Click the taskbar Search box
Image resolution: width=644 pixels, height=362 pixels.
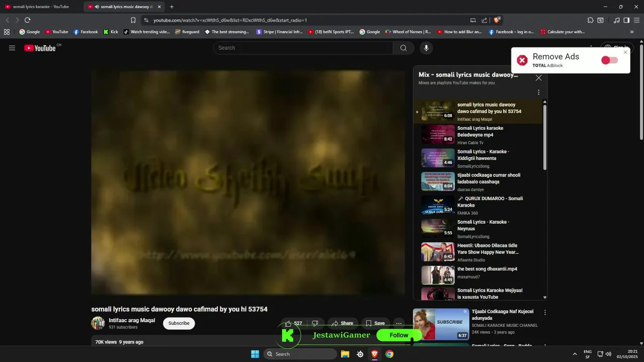coord(300,354)
